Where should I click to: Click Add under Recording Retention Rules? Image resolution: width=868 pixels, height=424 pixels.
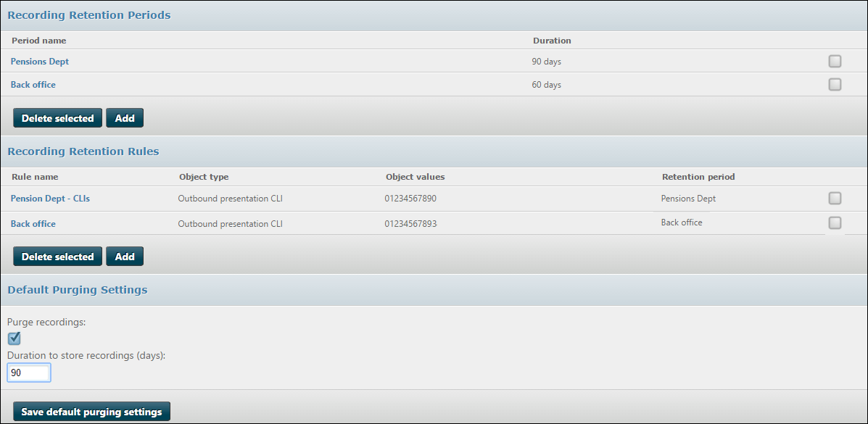125,257
